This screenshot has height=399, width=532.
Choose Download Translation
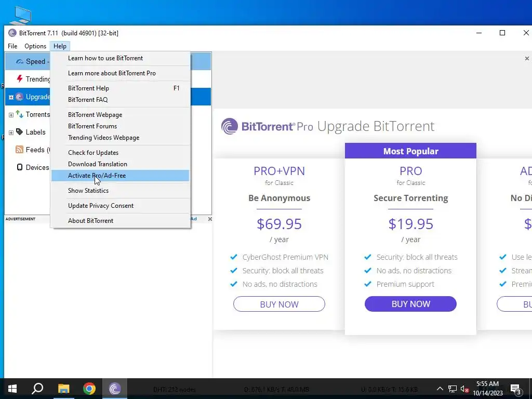click(x=120, y=164)
